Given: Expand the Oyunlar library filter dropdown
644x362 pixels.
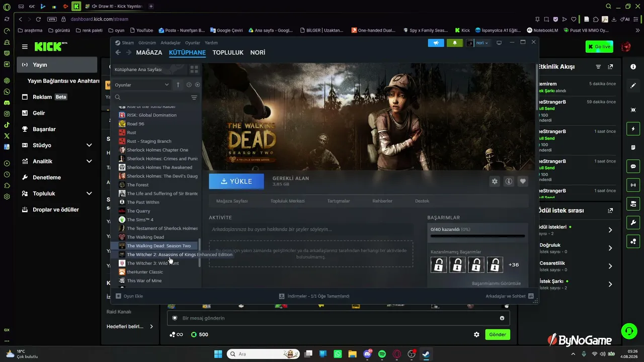Looking at the screenshot, I should tap(142, 85).
